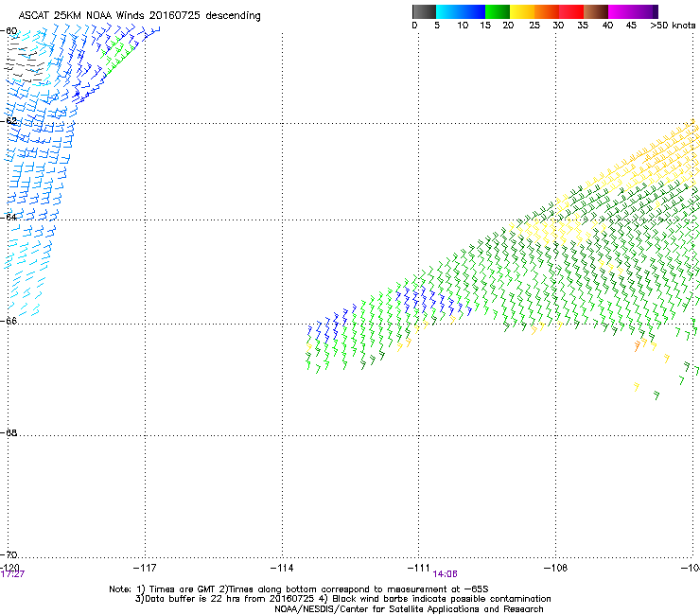Click the -111 longitude axis label
The width and height of the screenshot is (700, 615).
[418, 568]
